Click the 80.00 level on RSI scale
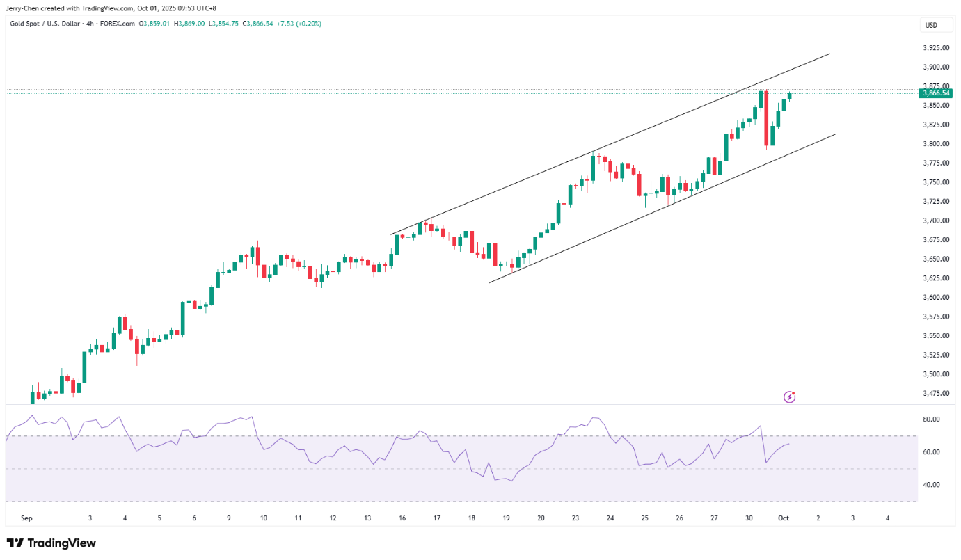The image size is (961, 560). (x=931, y=419)
